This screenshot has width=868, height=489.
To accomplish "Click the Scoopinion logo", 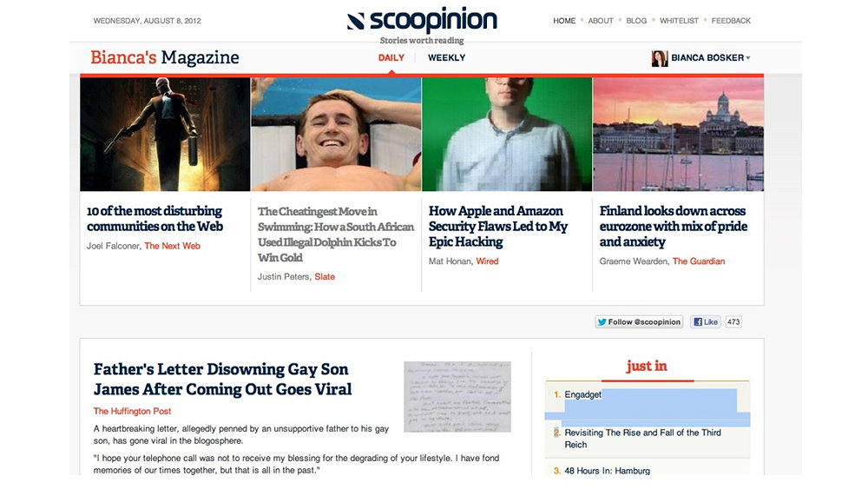I will coord(422,21).
